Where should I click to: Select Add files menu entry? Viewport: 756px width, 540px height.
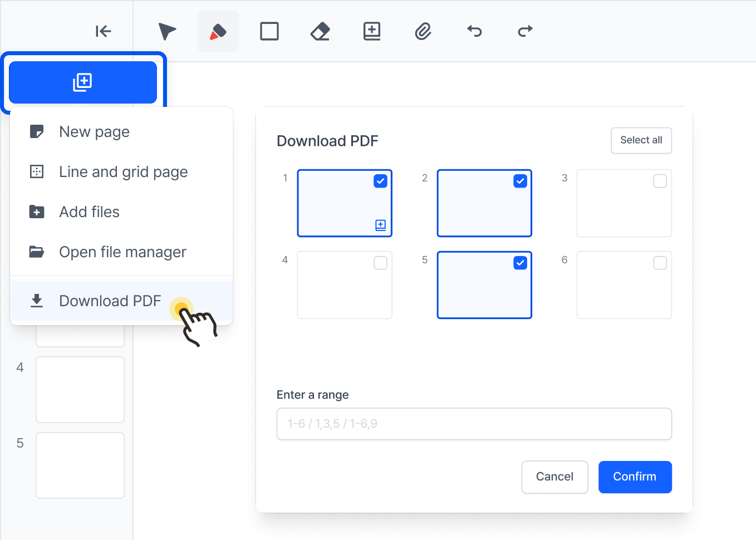point(121,212)
